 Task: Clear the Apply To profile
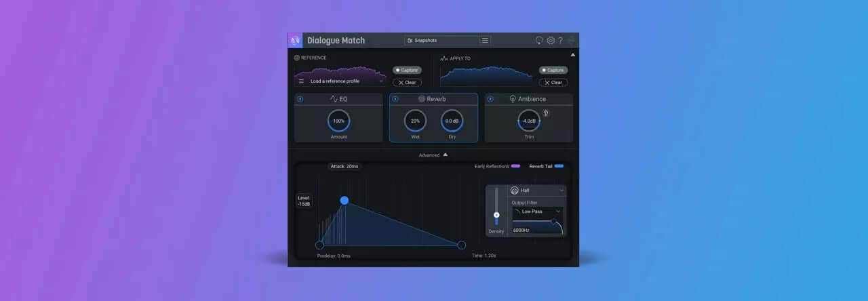553,83
